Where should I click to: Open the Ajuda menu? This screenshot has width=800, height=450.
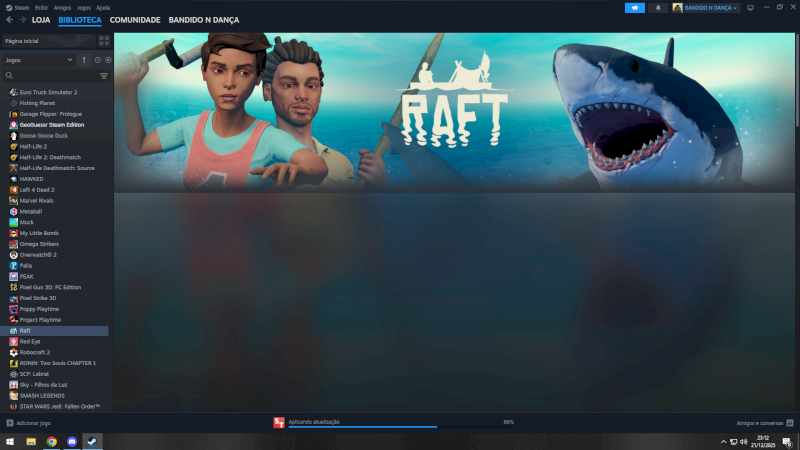click(x=103, y=8)
